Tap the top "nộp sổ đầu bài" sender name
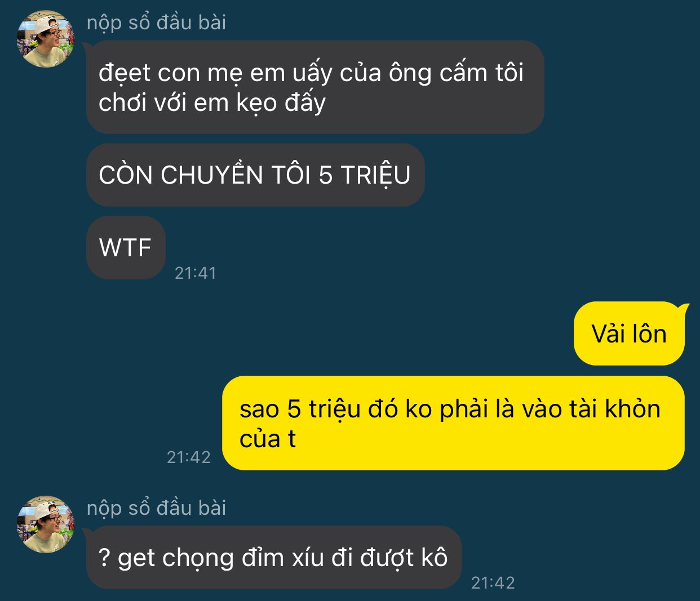The width and height of the screenshot is (700, 601). tap(156, 23)
